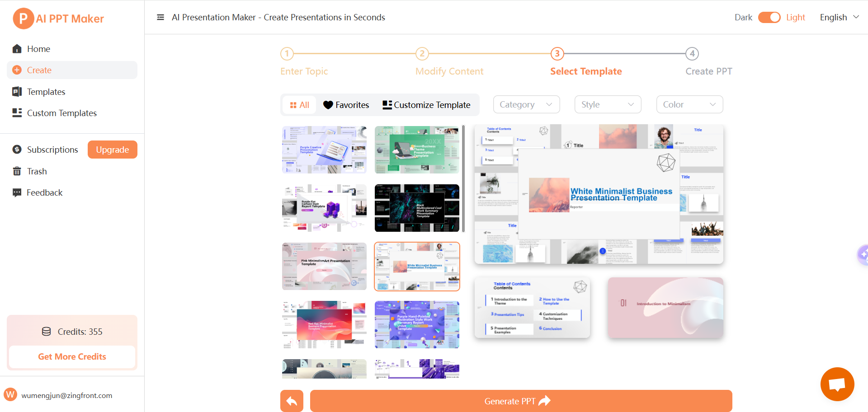Collapse the sidebar with the hamburger menu
This screenshot has width=868, height=412.
click(x=160, y=17)
